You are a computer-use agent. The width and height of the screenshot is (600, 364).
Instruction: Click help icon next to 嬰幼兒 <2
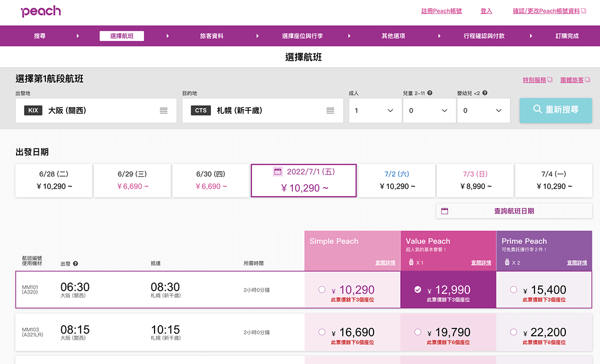pyautogui.click(x=485, y=93)
